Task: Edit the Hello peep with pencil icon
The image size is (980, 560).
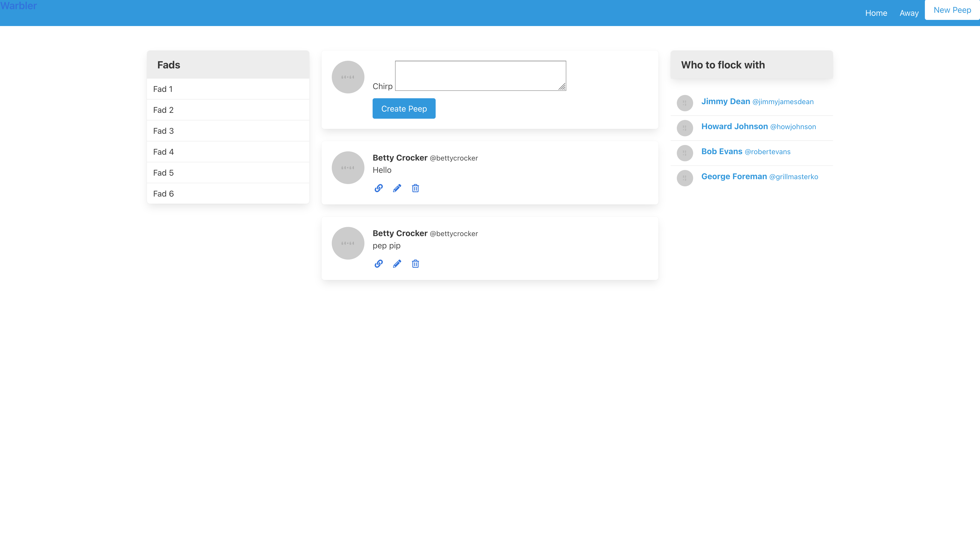Action: tap(397, 188)
